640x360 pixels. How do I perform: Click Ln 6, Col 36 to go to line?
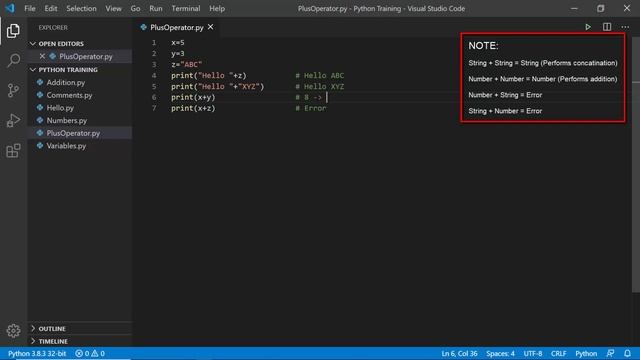point(459,353)
